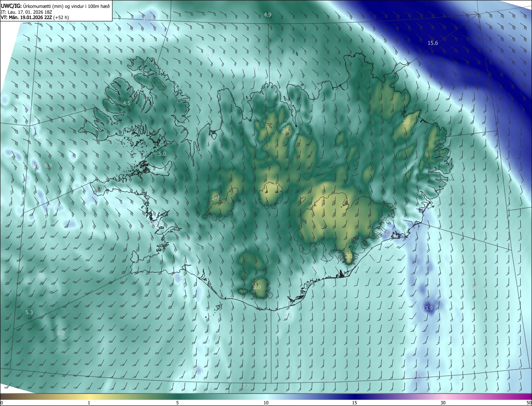Screen dimensions: 532x406
Task: Click the yellow colorbar segment near 1
Action: click(x=89, y=396)
